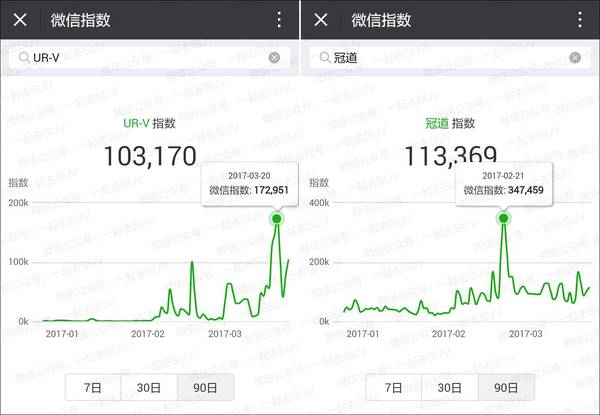Click the 2017-02 axis label on 冠道 chart
This screenshot has height=415, width=600.
click(448, 334)
